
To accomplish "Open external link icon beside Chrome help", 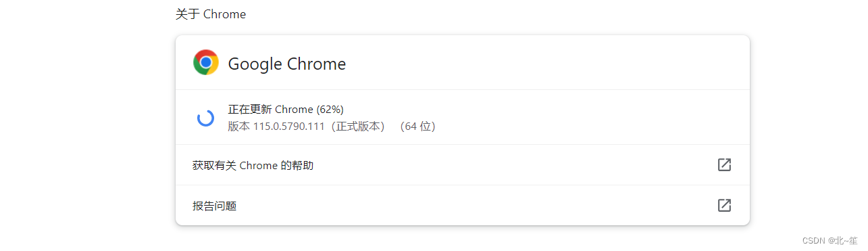I will (724, 164).
